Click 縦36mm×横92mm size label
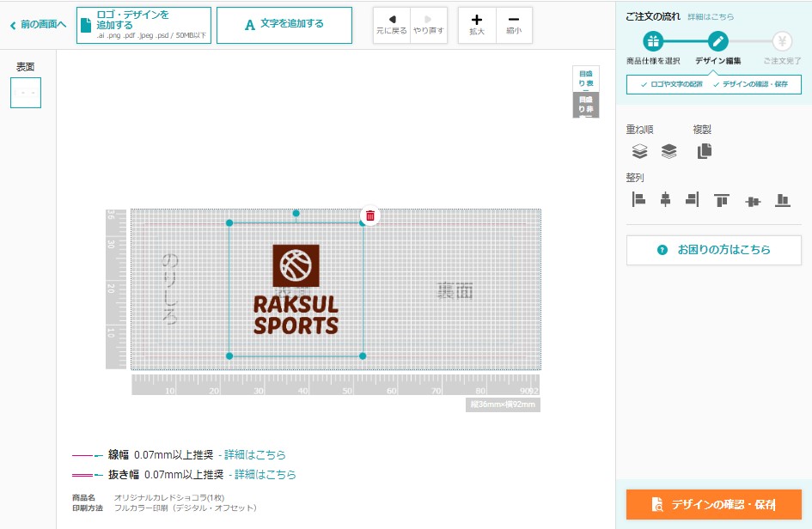812x529 pixels. [x=503, y=404]
